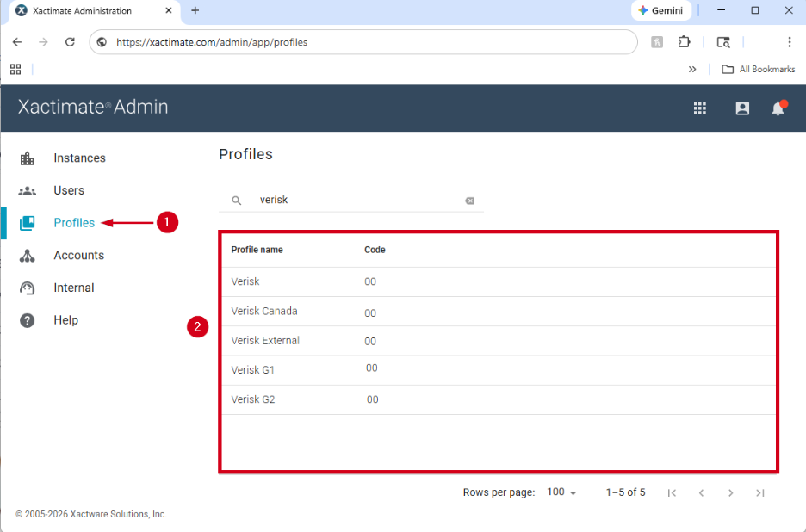Select the Xactimate Administration tab
This screenshot has width=806, height=532.
pyautogui.click(x=95, y=11)
